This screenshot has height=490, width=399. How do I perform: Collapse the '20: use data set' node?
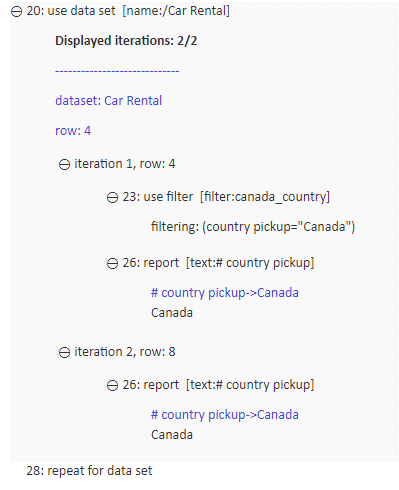16,12
